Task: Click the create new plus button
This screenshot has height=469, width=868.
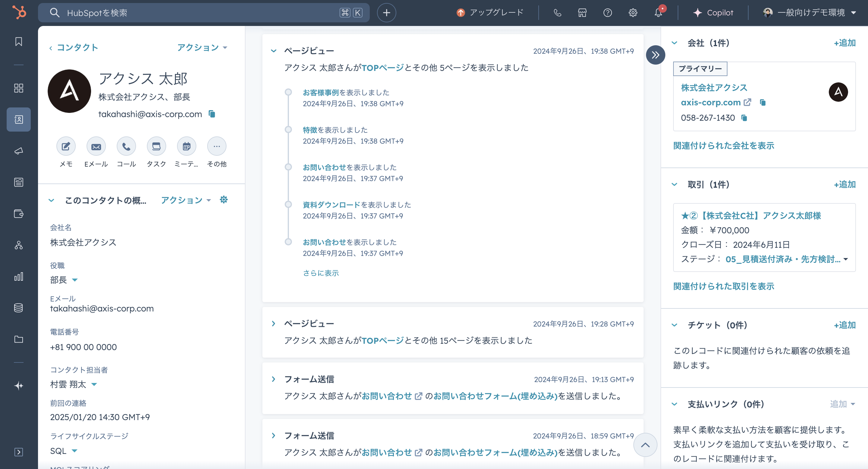Action: 386,13
